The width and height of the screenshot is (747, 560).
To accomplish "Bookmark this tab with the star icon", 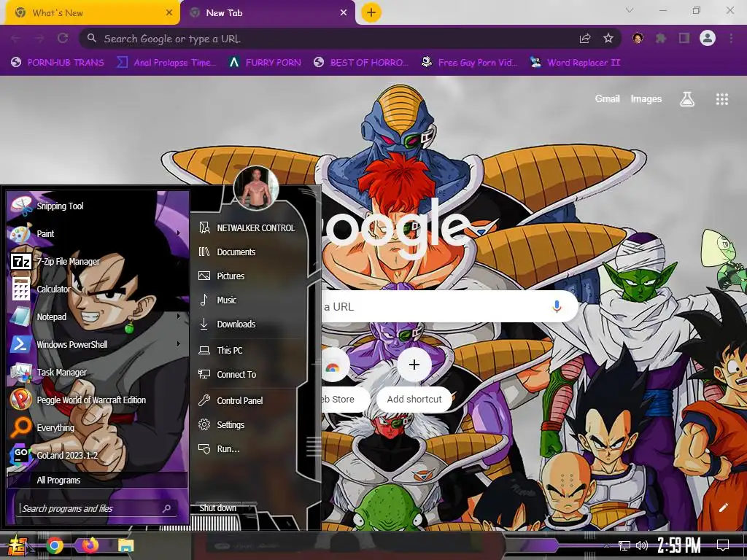I will click(x=608, y=39).
